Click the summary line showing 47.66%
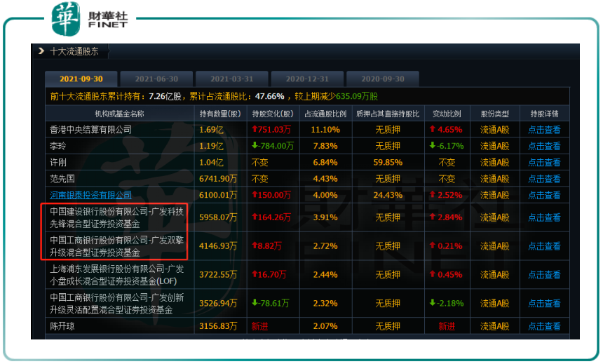 214,96
